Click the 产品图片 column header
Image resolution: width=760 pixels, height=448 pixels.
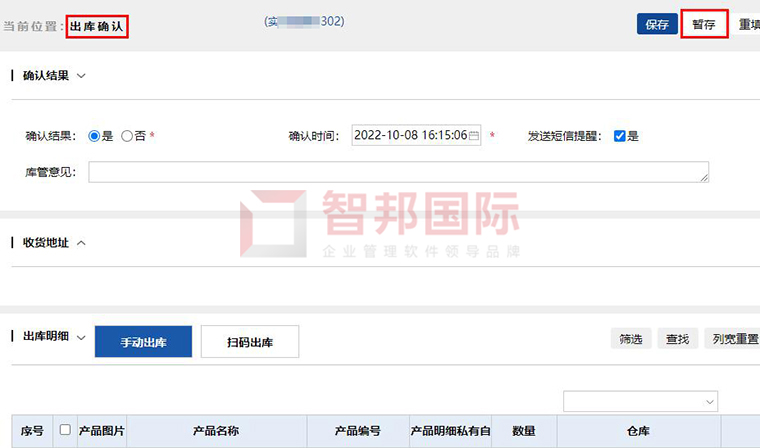[x=102, y=431]
